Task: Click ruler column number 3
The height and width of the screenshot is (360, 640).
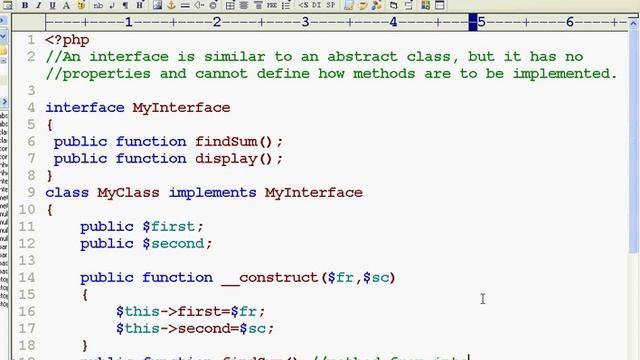Action: click(x=305, y=22)
